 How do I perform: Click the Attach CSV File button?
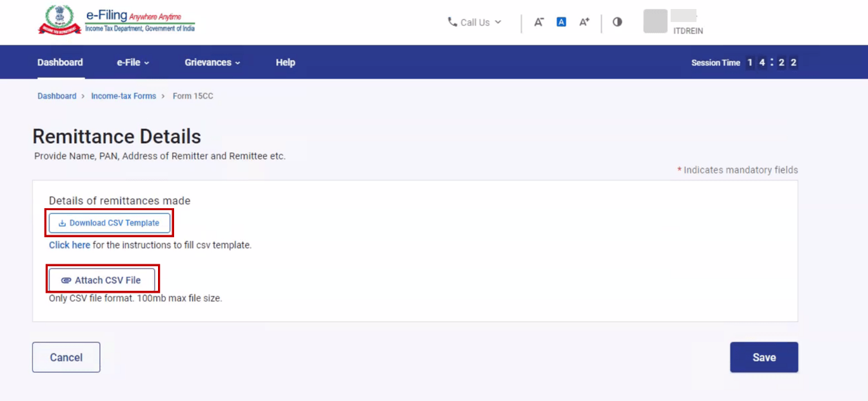coord(102,280)
